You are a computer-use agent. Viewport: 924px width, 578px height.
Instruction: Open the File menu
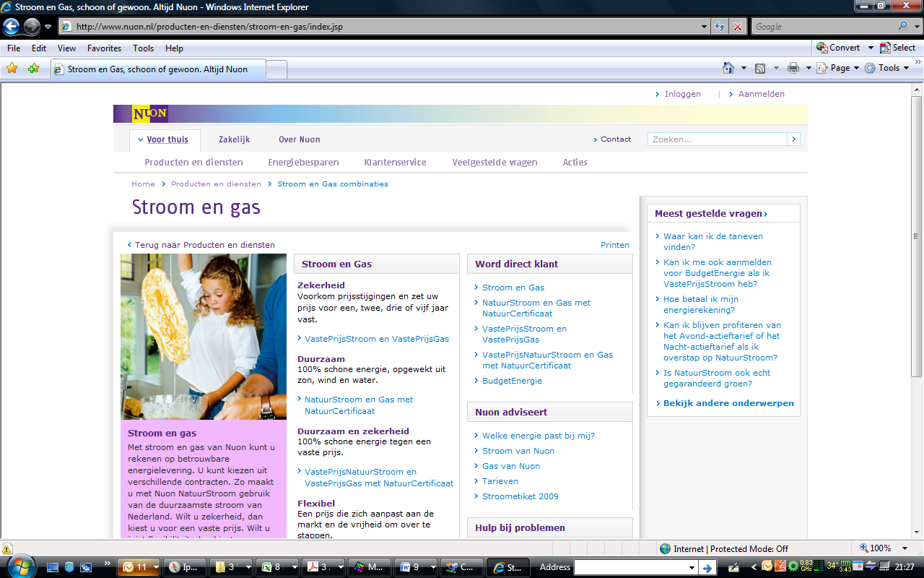point(14,48)
